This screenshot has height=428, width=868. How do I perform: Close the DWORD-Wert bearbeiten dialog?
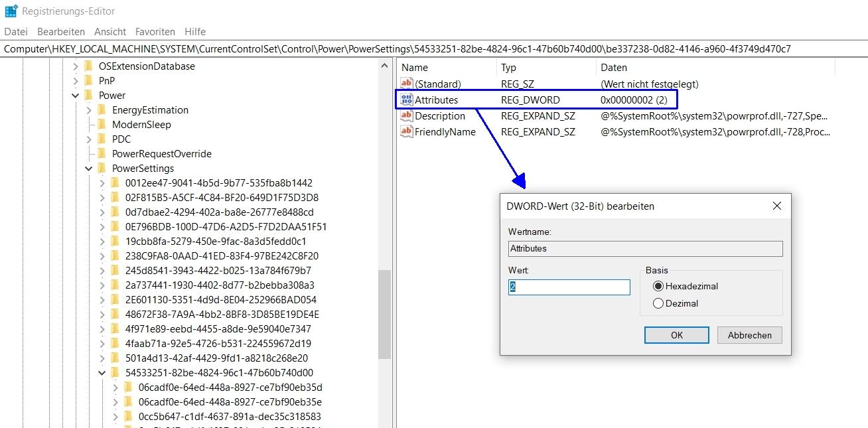[x=777, y=206]
